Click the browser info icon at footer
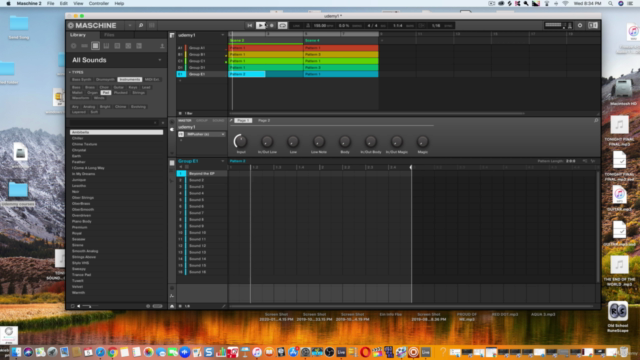Viewport: 640px width, 360px height. point(148,306)
